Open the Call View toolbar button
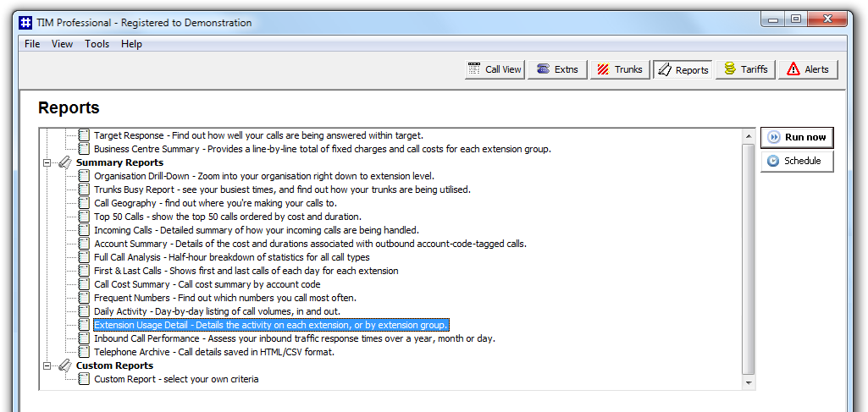 pos(495,69)
